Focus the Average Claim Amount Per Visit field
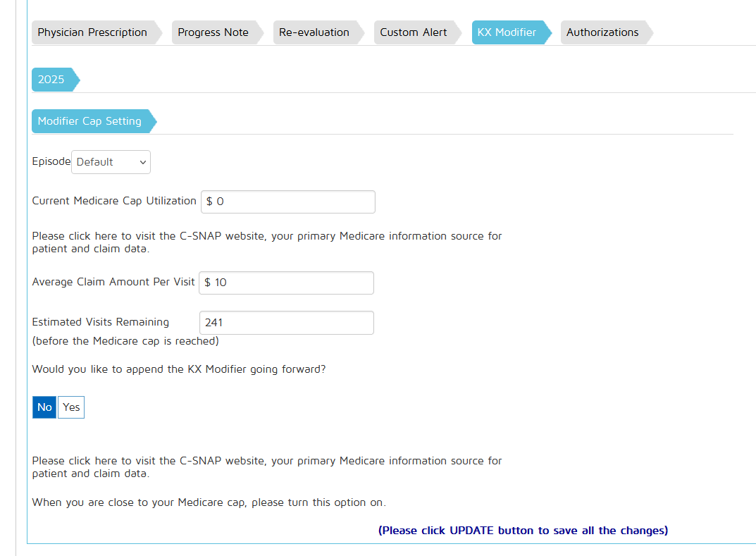This screenshot has width=756, height=556. pos(286,283)
